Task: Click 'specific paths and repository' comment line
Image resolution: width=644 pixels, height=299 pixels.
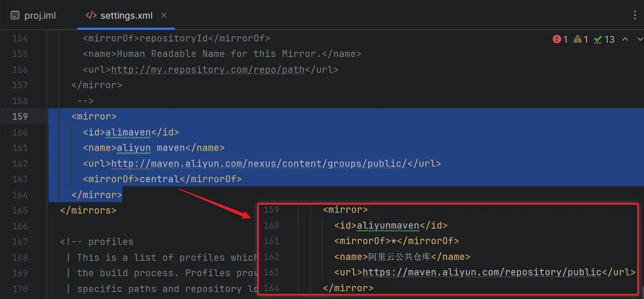Action: [x=162, y=289]
